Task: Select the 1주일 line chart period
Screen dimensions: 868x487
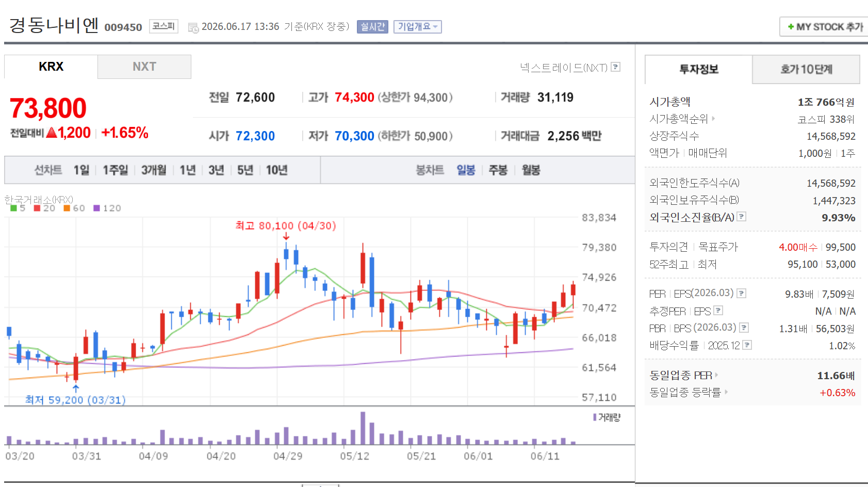Action: pos(116,170)
